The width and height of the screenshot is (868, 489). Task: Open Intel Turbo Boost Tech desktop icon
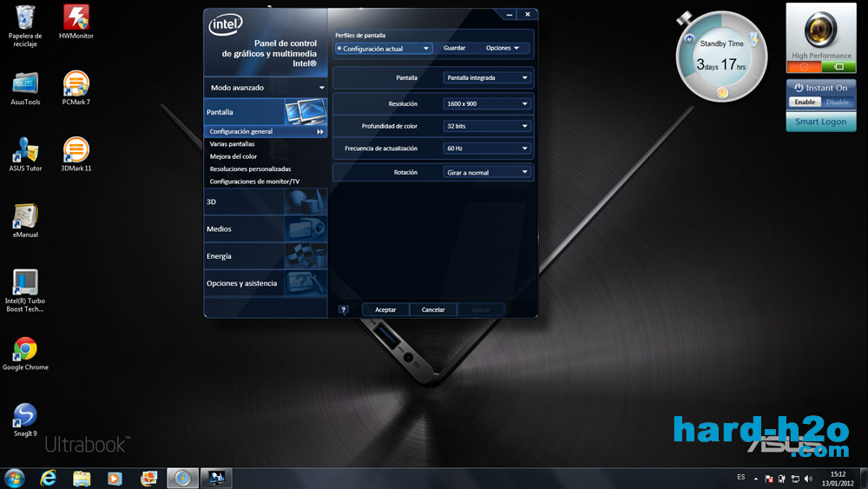[25, 282]
